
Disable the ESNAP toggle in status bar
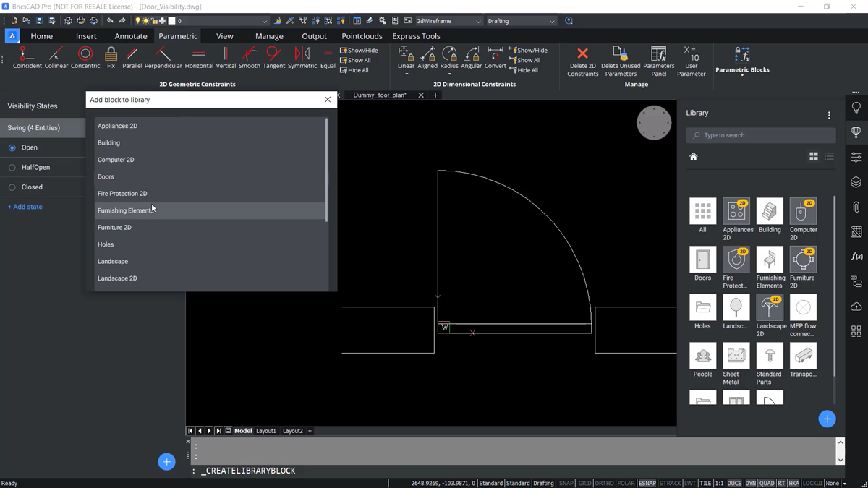(x=647, y=483)
